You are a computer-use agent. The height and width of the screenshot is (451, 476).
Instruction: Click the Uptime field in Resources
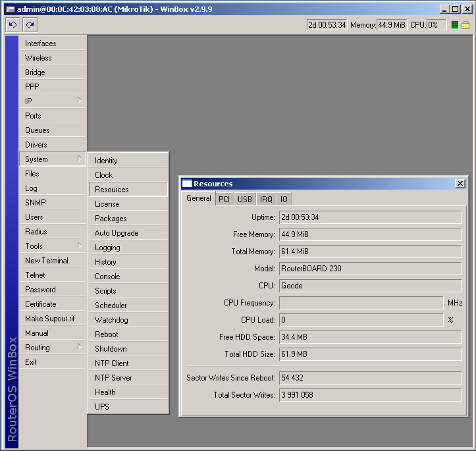371,217
